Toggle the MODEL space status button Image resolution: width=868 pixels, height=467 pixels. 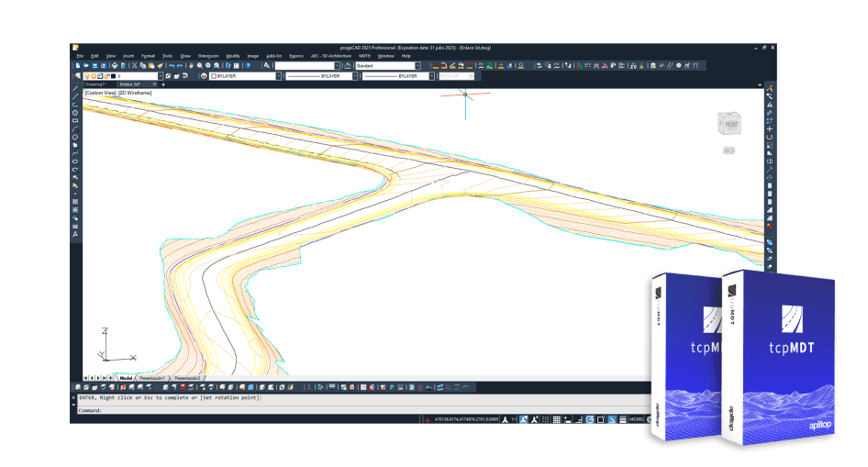pos(635,419)
